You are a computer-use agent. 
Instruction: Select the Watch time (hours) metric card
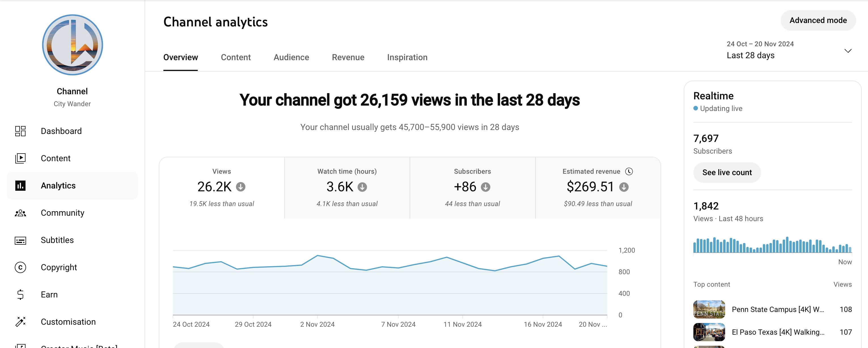347,188
